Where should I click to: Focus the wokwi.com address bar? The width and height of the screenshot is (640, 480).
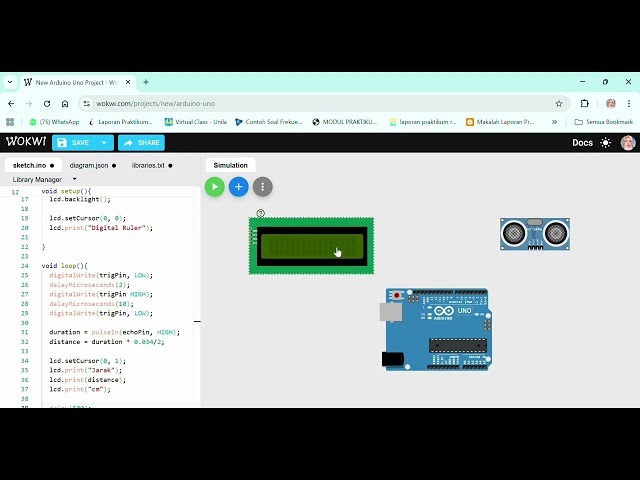[322, 104]
